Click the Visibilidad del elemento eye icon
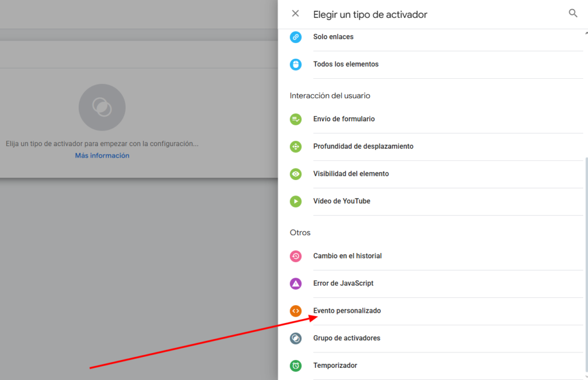Viewport: 588px width, 380px height. pyautogui.click(x=296, y=174)
